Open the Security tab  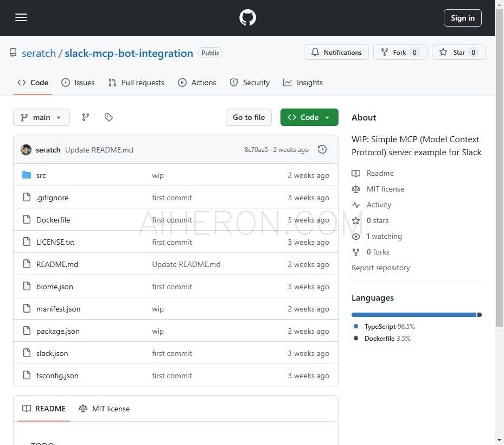point(250,82)
